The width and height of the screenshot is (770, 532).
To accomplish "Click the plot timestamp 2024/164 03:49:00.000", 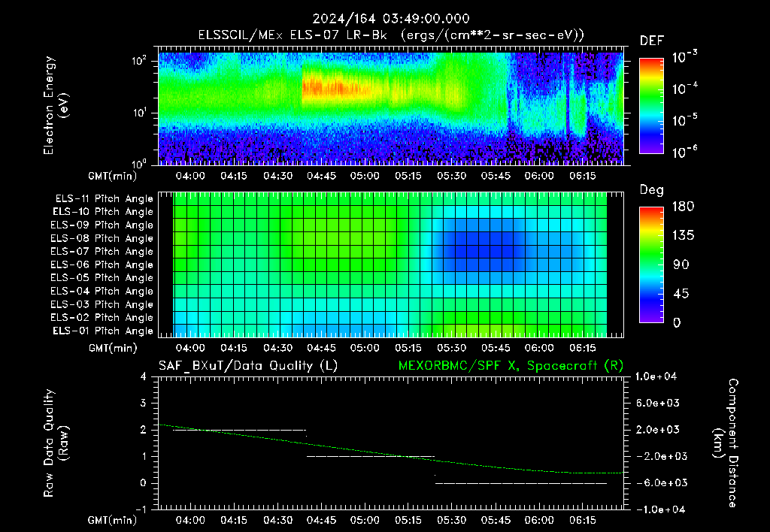I will tap(391, 19).
